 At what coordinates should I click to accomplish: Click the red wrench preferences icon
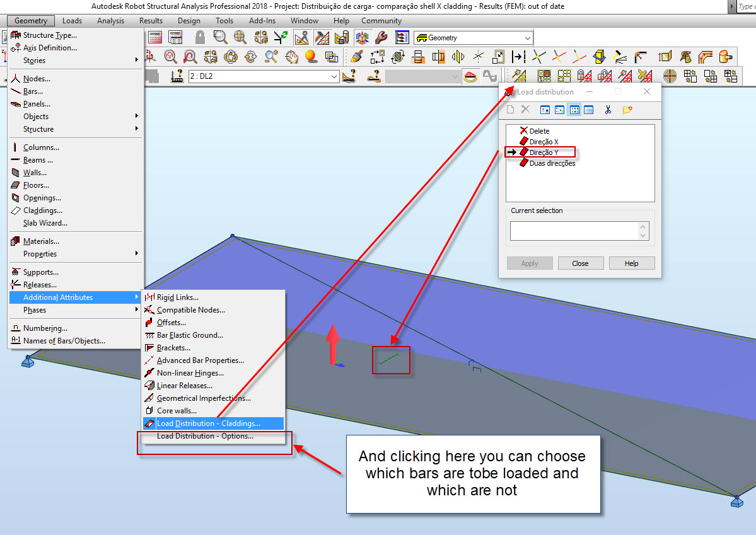(381, 38)
